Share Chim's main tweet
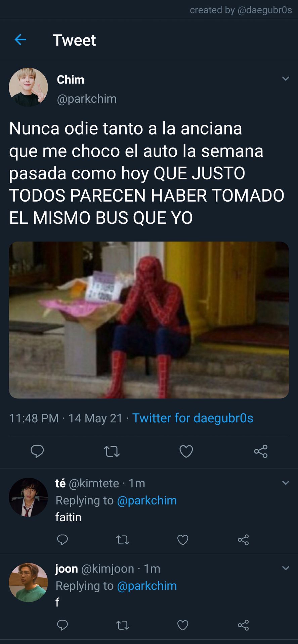The image size is (298, 644). (x=261, y=451)
